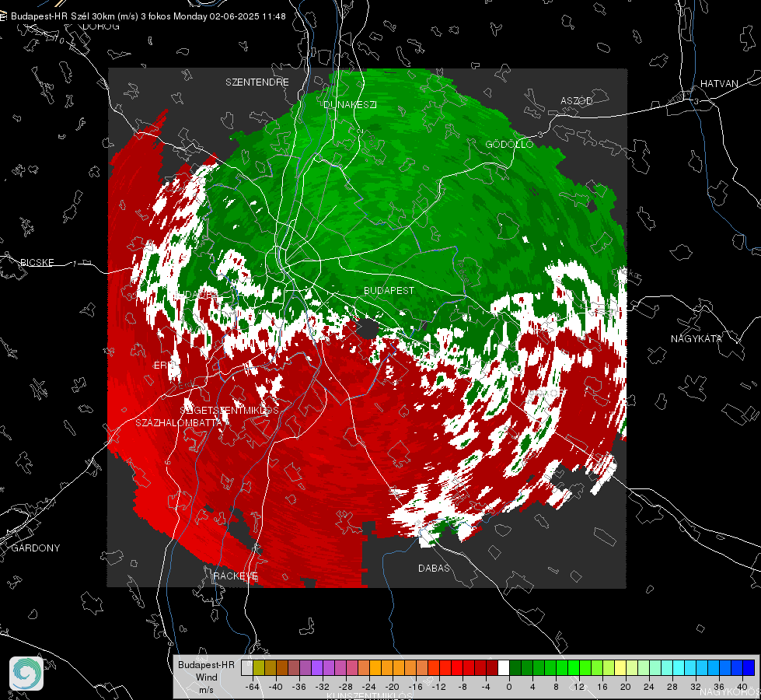Click the BICSKE label
Screen dimensions: 761x700
tap(37, 263)
